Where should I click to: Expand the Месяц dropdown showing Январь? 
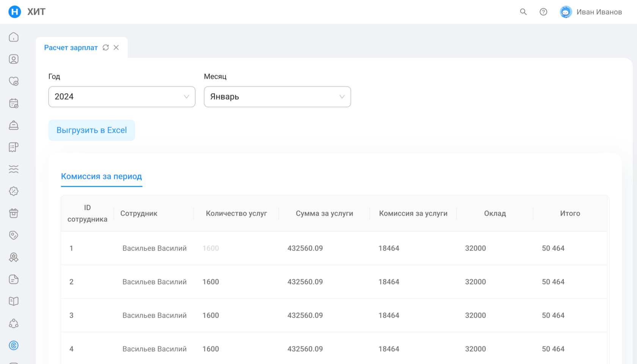click(277, 97)
